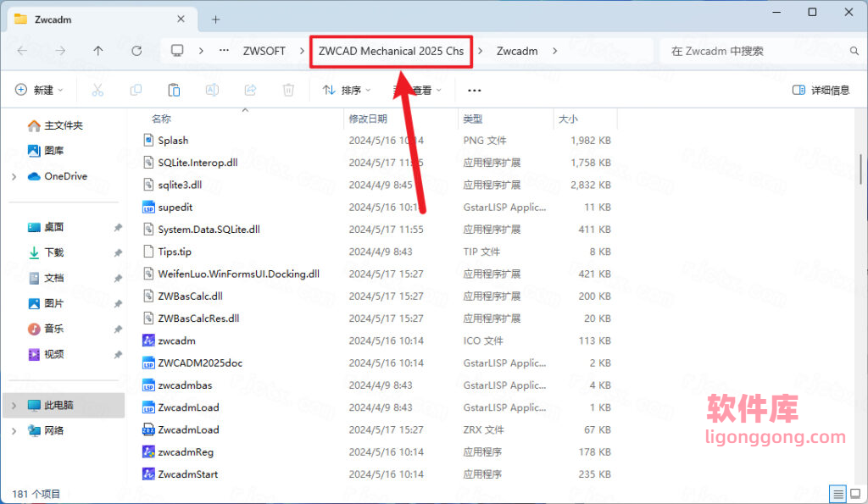This screenshot has height=504, width=868.
Task: Sort by 类型 column header
Action: pyautogui.click(x=473, y=119)
